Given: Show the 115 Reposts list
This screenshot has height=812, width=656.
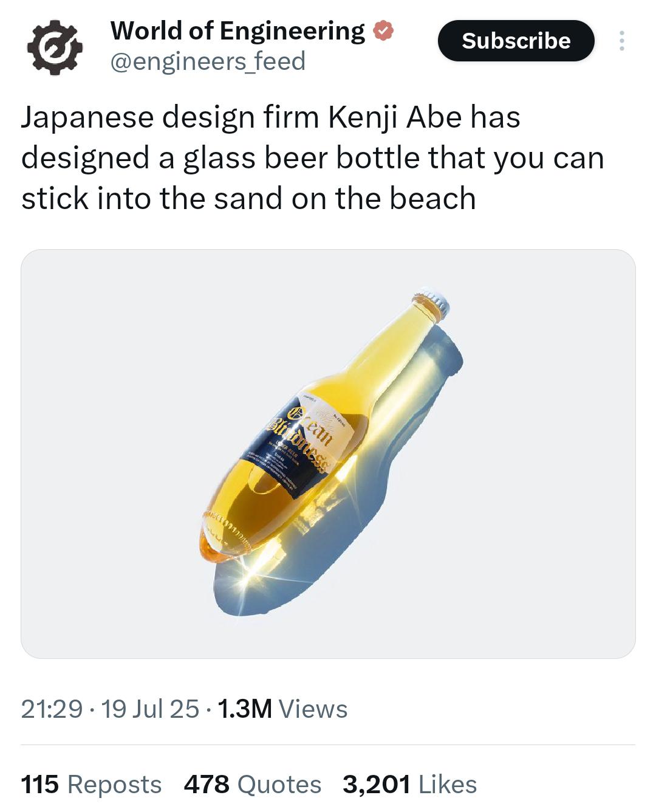Looking at the screenshot, I should 91,784.
